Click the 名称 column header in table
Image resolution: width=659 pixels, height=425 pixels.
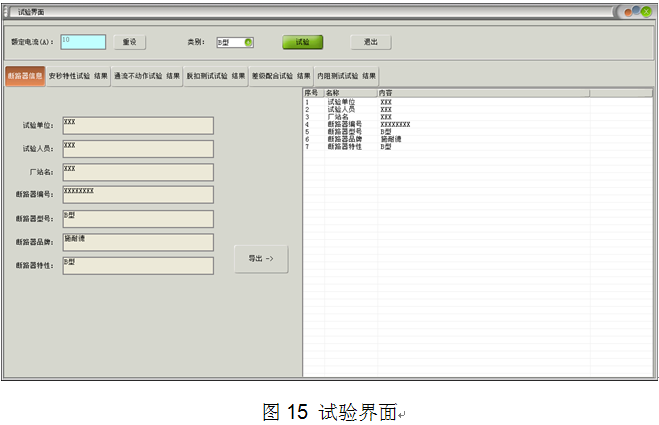coord(350,92)
